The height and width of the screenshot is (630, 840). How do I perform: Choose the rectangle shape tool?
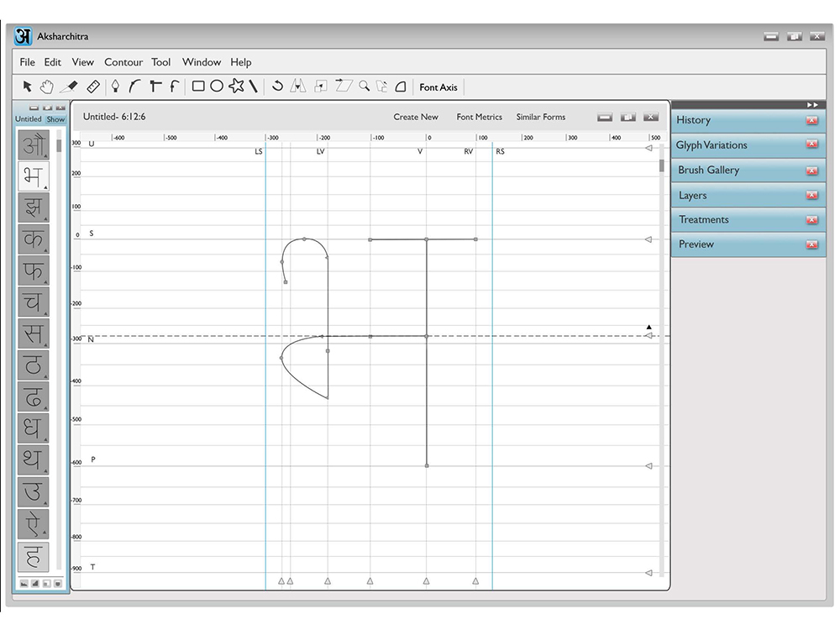[x=198, y=87]
